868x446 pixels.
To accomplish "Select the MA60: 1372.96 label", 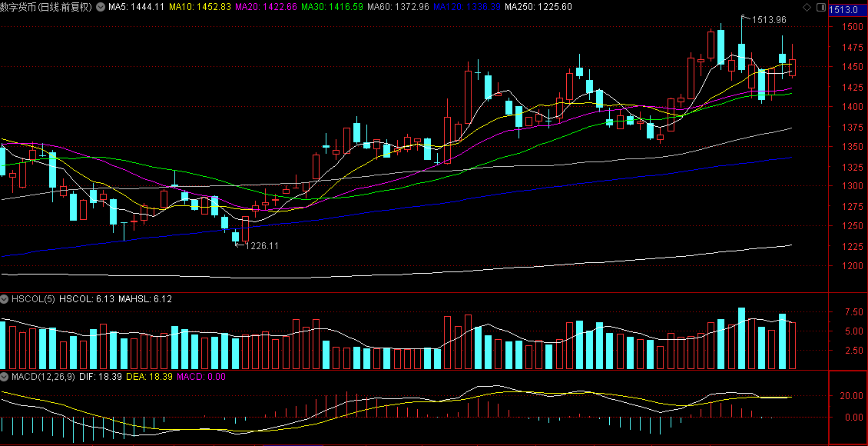I will click(x=398, y=7).
